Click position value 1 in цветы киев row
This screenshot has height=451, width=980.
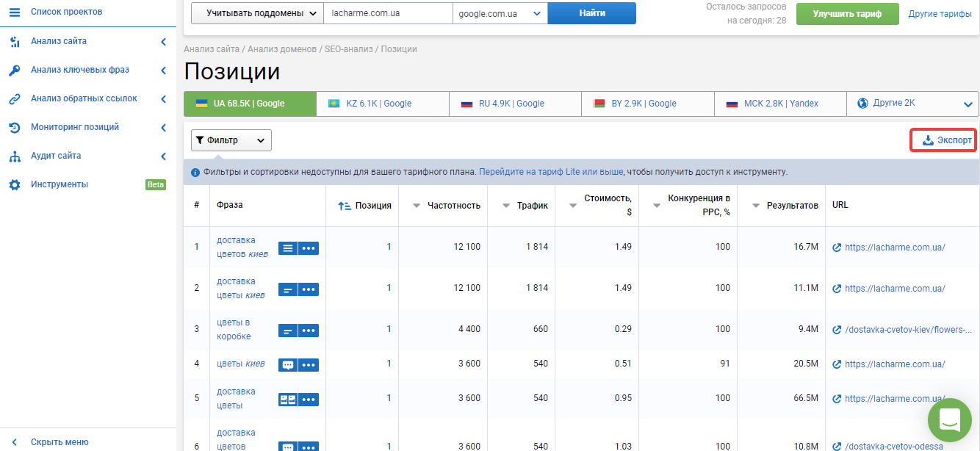point(389,364)
